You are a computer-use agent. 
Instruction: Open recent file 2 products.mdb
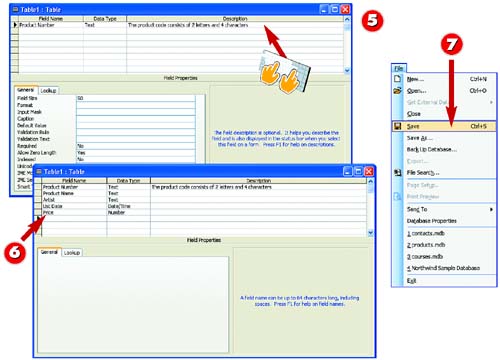click(x=426, y=245)
